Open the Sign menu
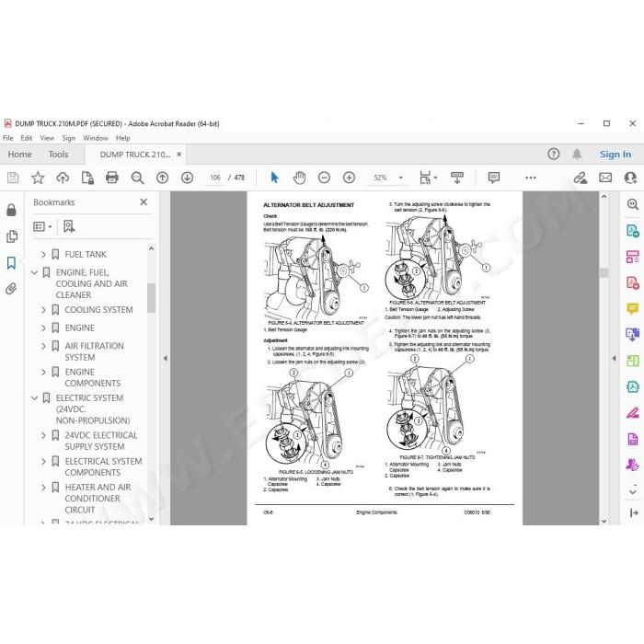 69,138
